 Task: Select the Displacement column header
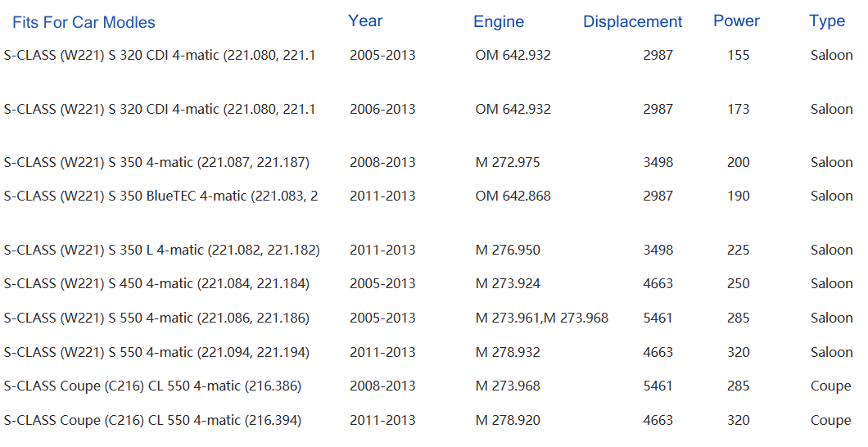[632, 22]
